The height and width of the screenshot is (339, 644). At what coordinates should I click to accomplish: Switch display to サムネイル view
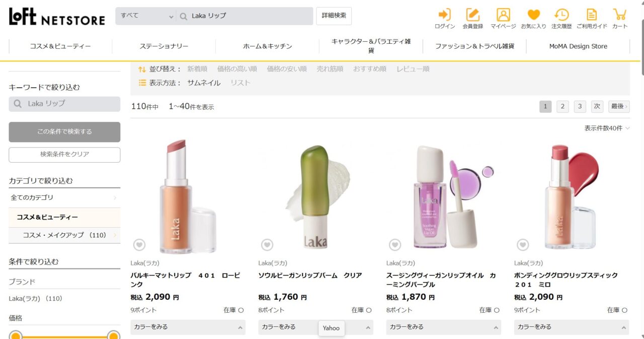(x=204, y=83)
